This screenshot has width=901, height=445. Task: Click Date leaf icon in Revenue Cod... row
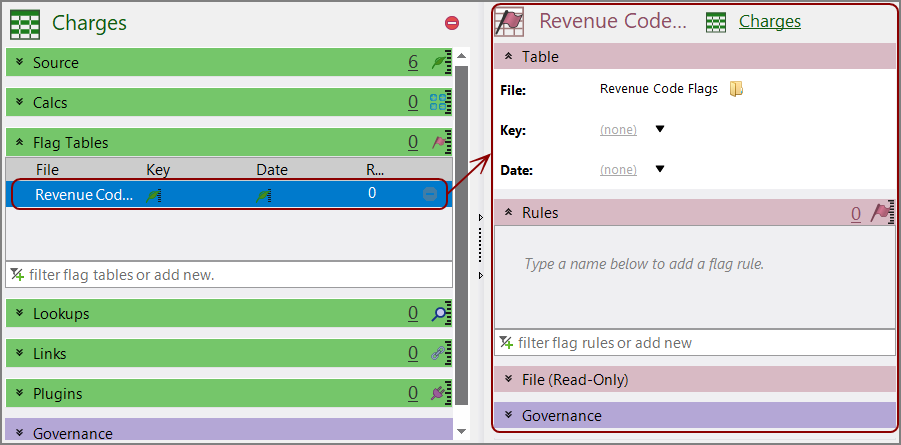tap(263, 195)
